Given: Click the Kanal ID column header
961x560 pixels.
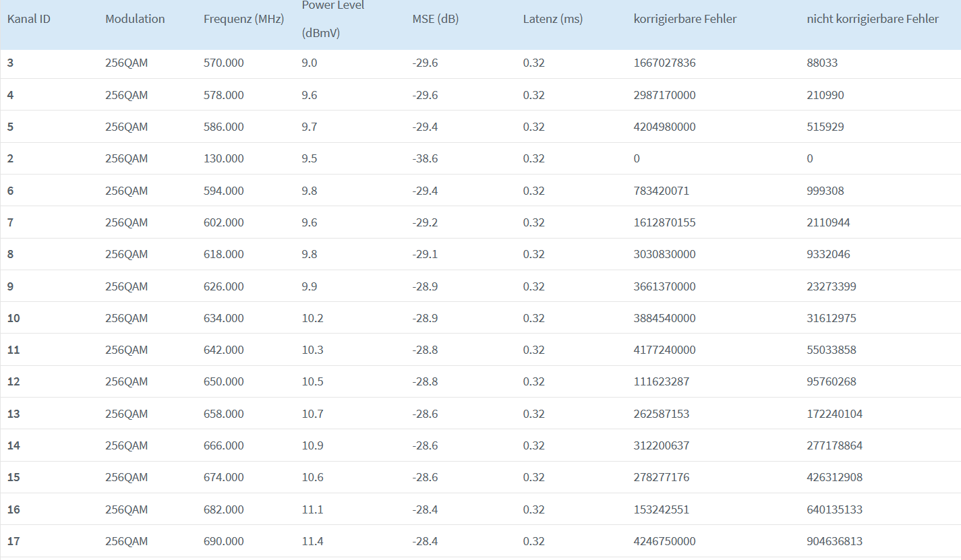Looking at the screenshot, I should [x=29, y=19].
